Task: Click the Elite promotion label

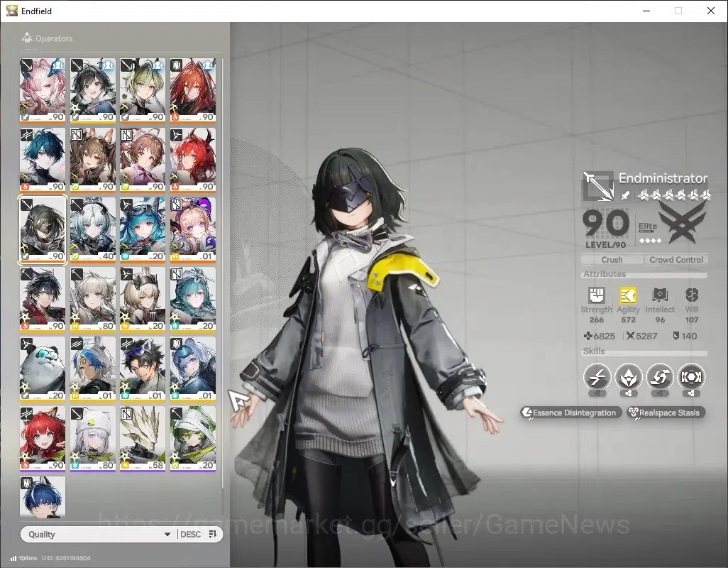Action: (647, 226)
